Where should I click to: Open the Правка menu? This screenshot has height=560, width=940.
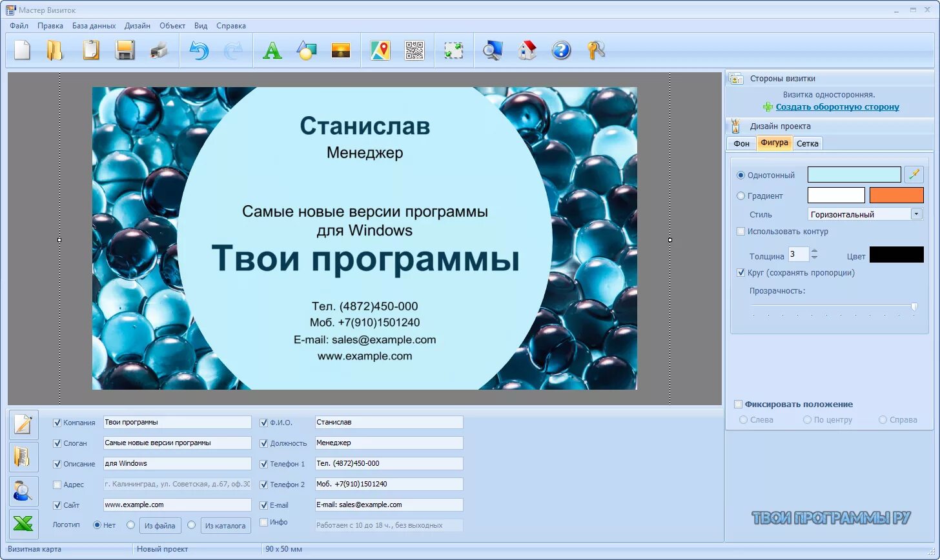50,26
